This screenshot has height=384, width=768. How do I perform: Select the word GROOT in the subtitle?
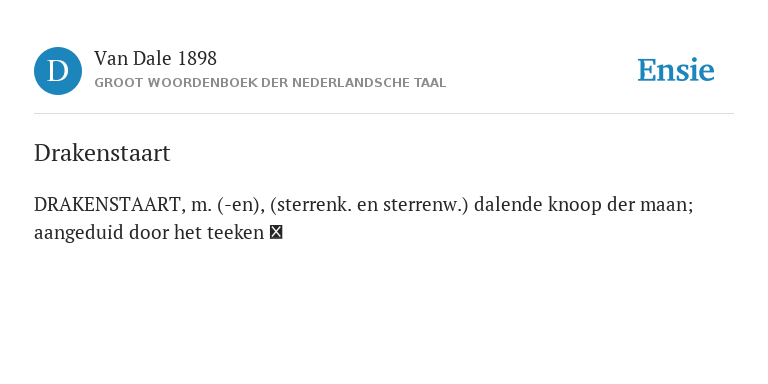tap(113, 83)
